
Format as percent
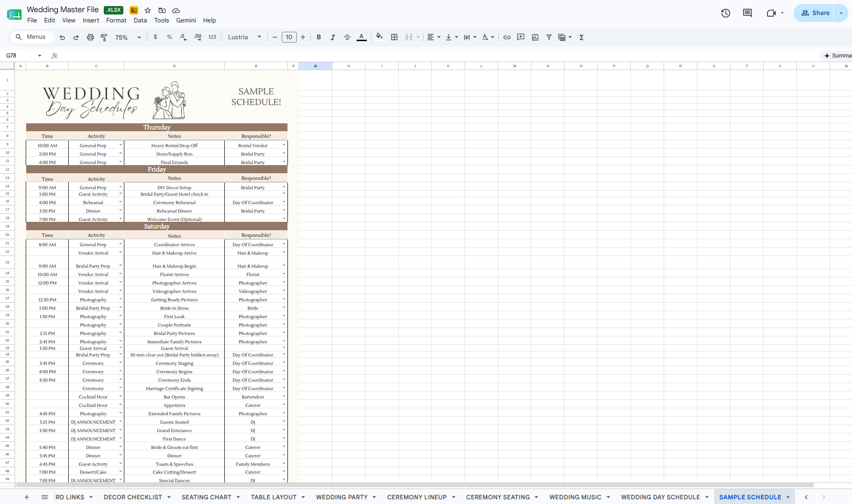coord(169,37)
